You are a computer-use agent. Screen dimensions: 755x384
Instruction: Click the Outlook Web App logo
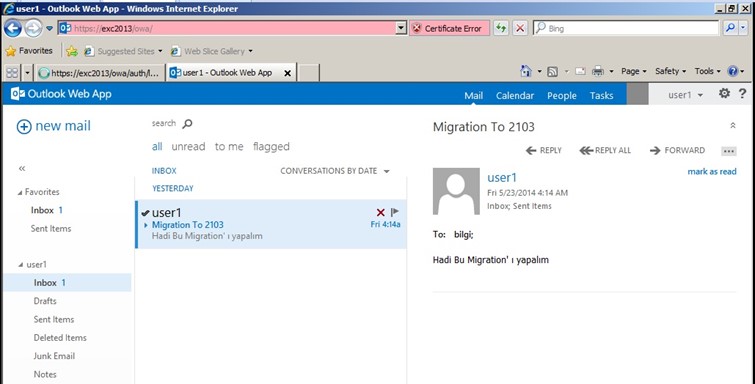(61, 94)
